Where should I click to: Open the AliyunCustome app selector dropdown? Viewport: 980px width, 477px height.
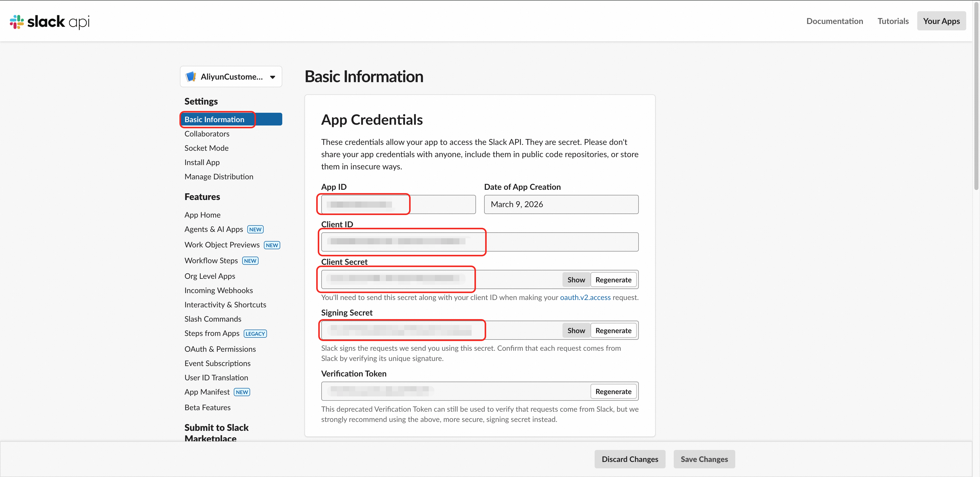(231, 77)
